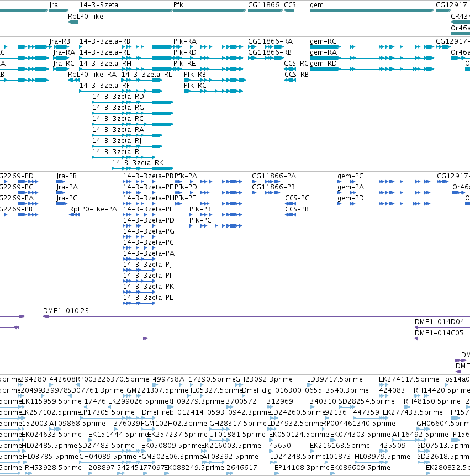Image resolution: width=470 pixels, height=476 pixels.
Task: Select the DME1-014C05 clone label
Action: (439, 333)
